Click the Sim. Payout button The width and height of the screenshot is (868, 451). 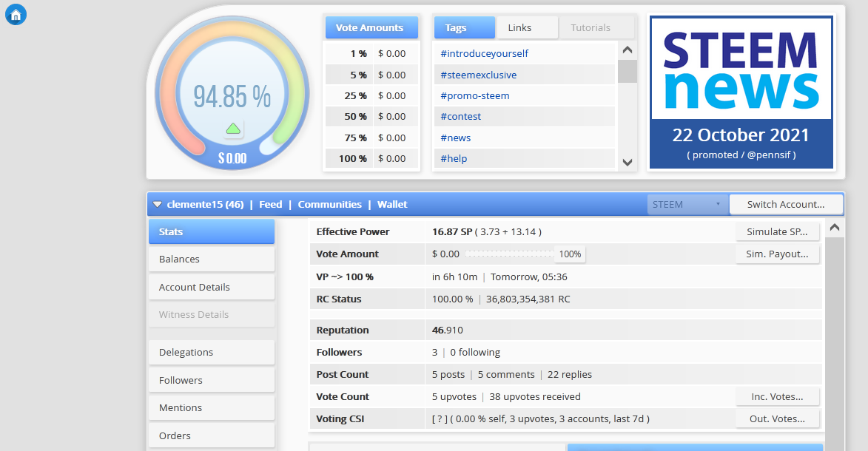tap(777, 254)
